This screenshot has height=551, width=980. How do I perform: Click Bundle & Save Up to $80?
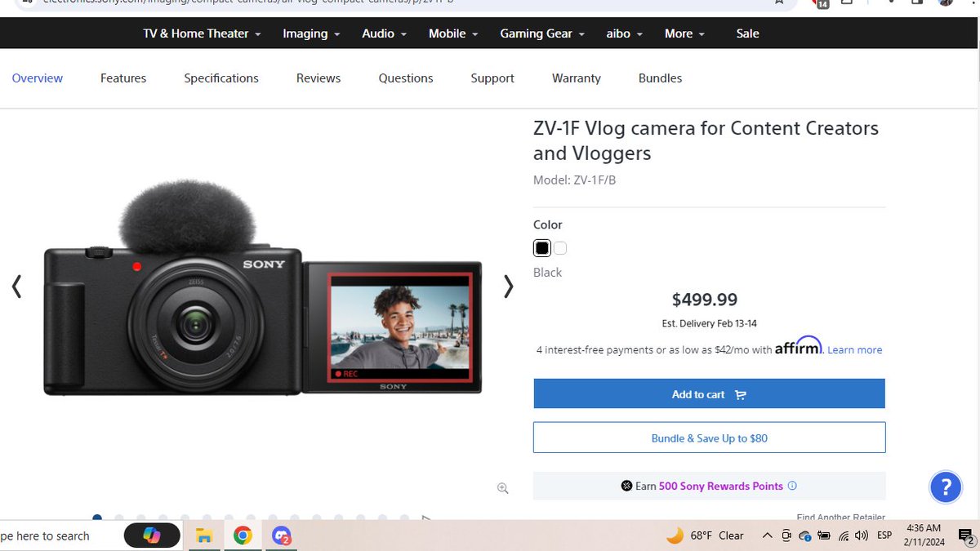[x=709, y=438]
